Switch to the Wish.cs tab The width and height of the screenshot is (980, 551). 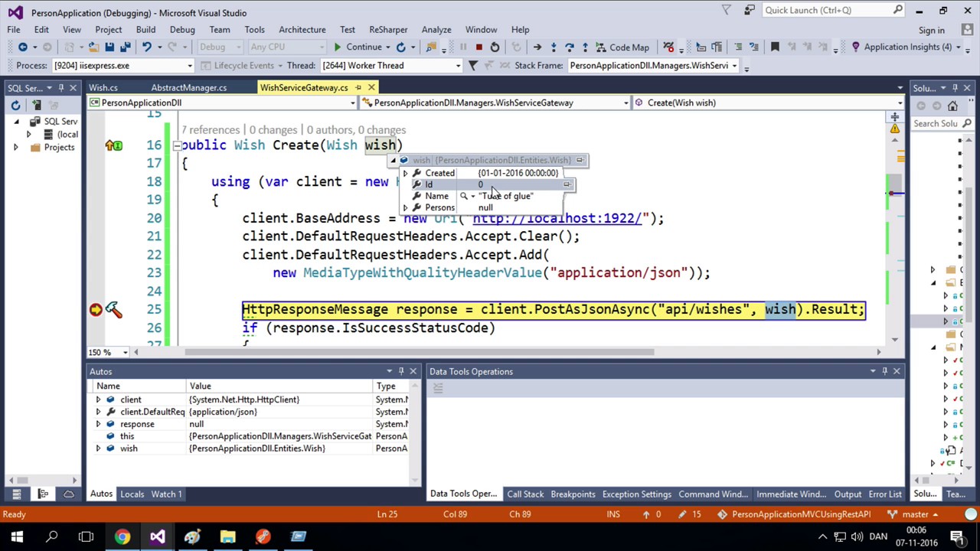click(x=103, y=88)
